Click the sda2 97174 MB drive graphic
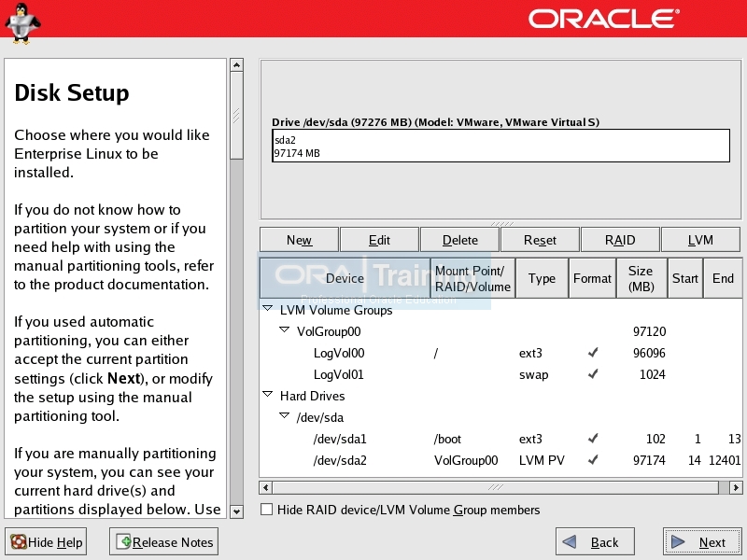Image resolution: width=747 pixels, height=560 pixels. (x=500, y=146)
